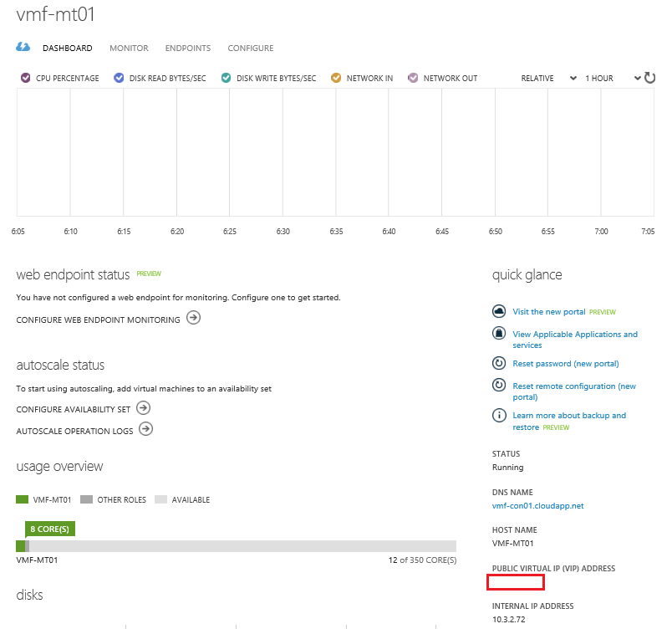
Task: Disable the Network In metric checkbox
Action: (336, 78)
